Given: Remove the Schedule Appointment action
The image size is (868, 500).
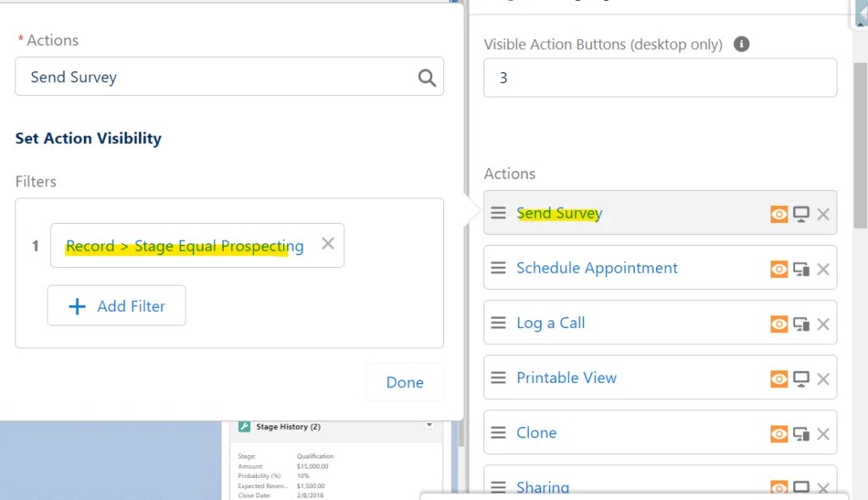Looking at the screenshot, I should 822,268.
